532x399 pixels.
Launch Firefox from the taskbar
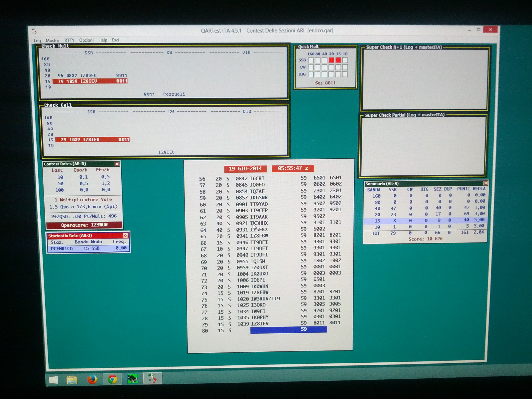click(x=92, y=380)
